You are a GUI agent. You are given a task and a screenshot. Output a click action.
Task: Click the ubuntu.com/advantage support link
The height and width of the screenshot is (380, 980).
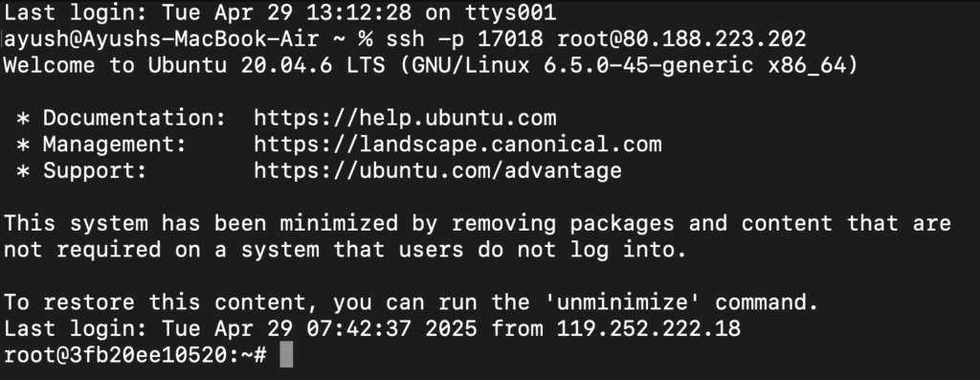437,170
